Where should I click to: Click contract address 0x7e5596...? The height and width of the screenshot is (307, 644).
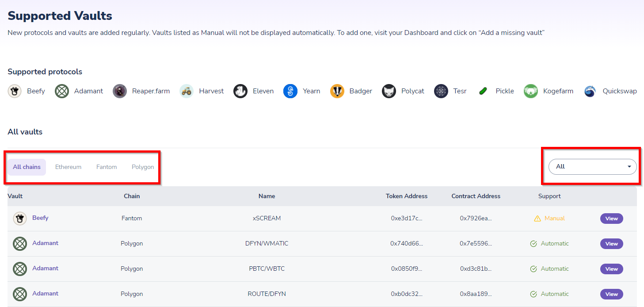(476, 244)
